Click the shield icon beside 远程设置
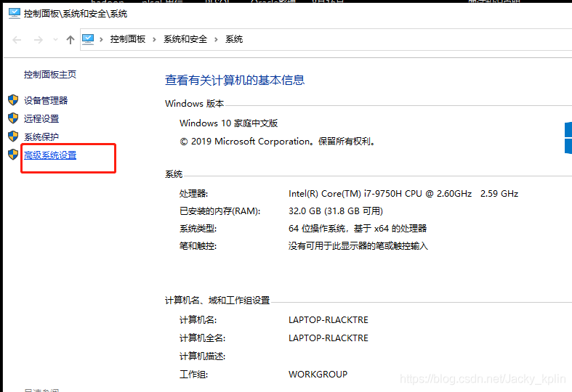This screenshot has width=572, height=392. (x=12, y=118)
